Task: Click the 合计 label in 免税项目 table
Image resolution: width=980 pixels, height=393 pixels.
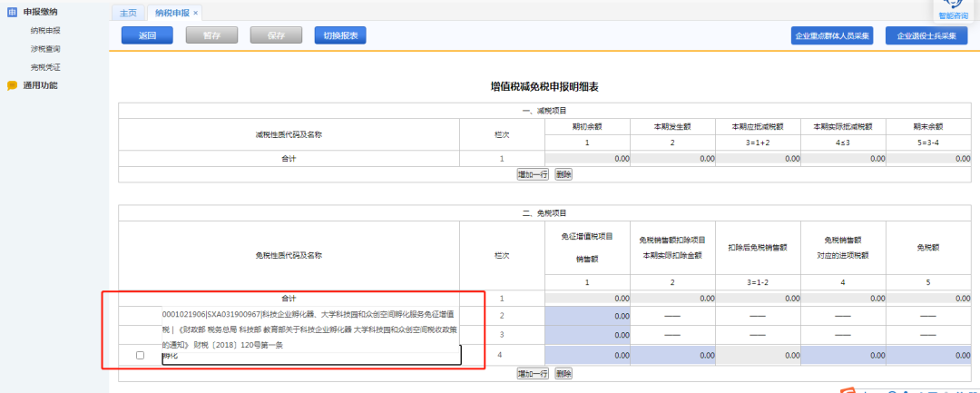Action: pyautogui.click(x=289, y=299)
